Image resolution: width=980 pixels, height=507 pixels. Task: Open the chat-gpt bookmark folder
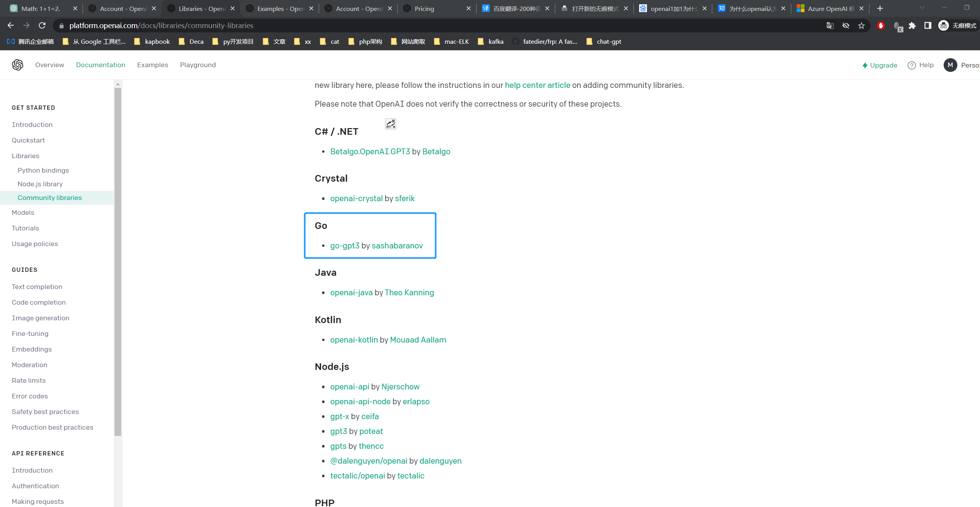point(604,42)
